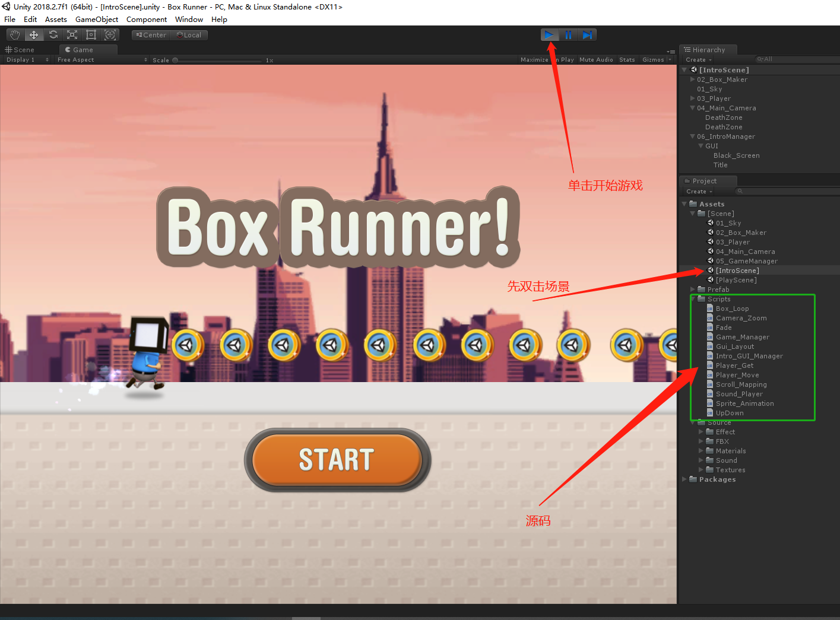Toggle Gizmos in Game view

[x=653, y=60]
